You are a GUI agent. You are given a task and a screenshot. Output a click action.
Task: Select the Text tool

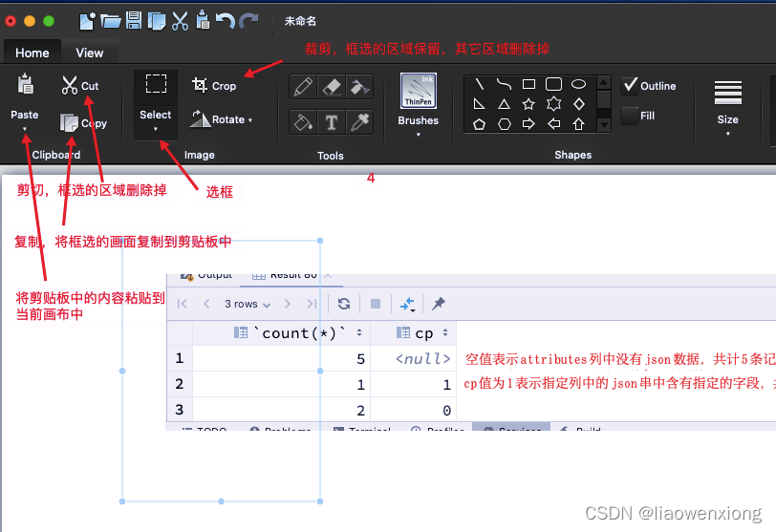pos(331,121)
